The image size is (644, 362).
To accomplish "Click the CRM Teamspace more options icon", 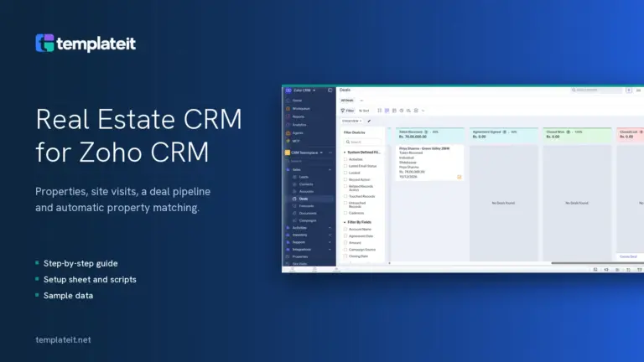I will tap(330, 153).
